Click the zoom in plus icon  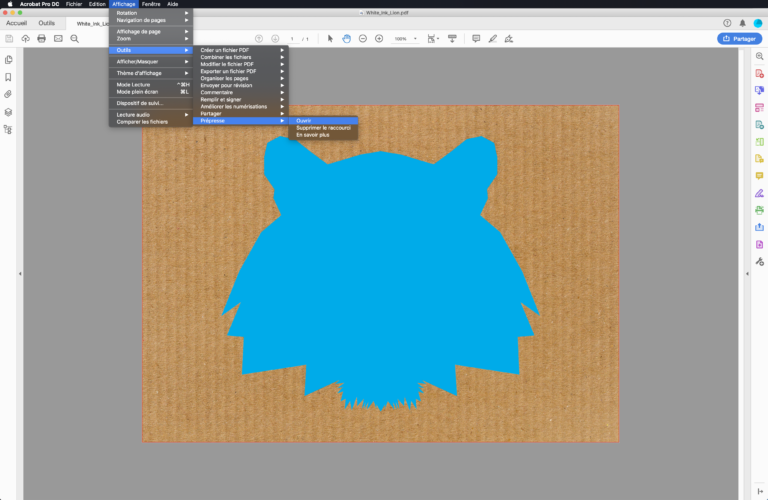pyautogui.click(x=379, y=38)
